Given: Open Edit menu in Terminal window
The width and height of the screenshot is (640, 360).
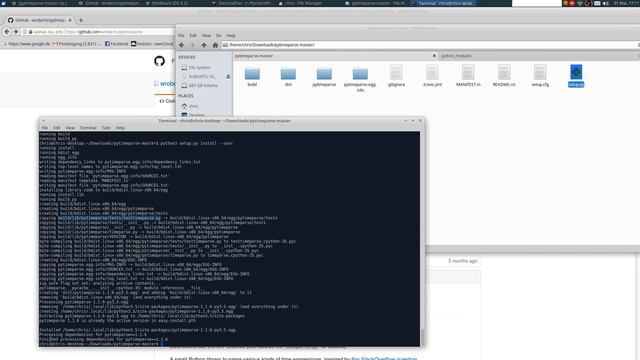Looking at the screenshot, I should [56, 128].
